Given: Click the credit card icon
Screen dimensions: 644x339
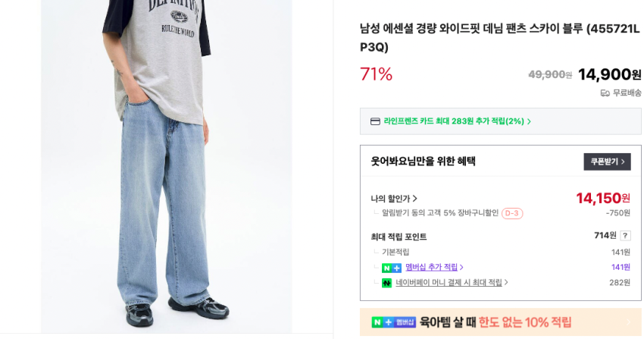Looking at the screenshot, I should coord(375,121).
